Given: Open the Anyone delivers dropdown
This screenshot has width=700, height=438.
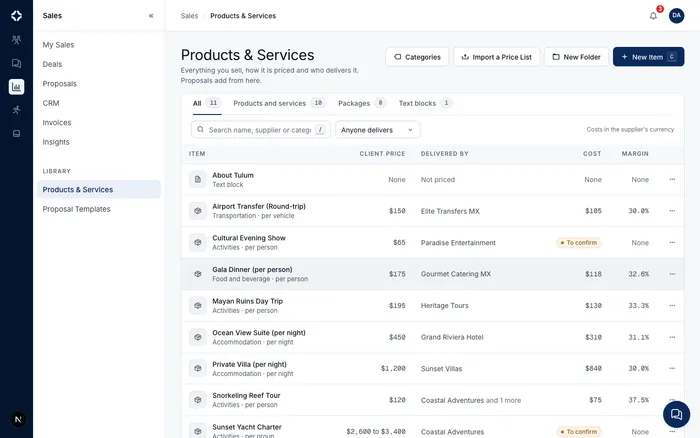Looking at the screenshot, I should click(x=378, y=130).
